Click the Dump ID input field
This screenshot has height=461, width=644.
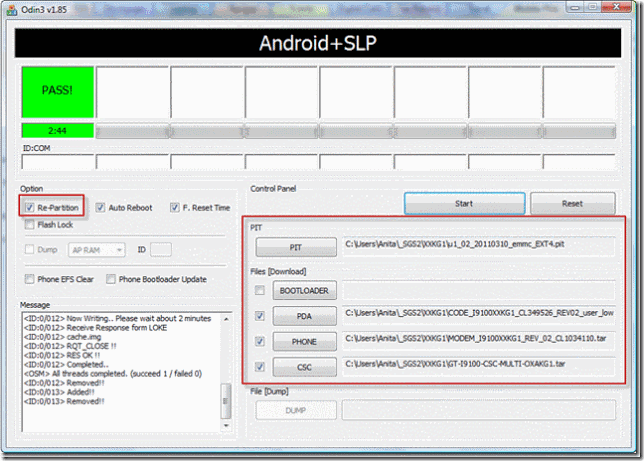tap(161, 249)
